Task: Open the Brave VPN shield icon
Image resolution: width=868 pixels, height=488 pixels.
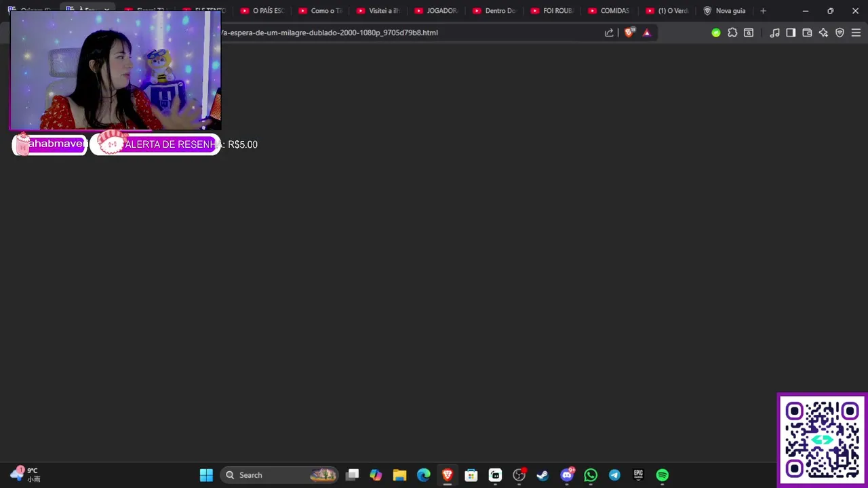Action: [x=840, y=33]
